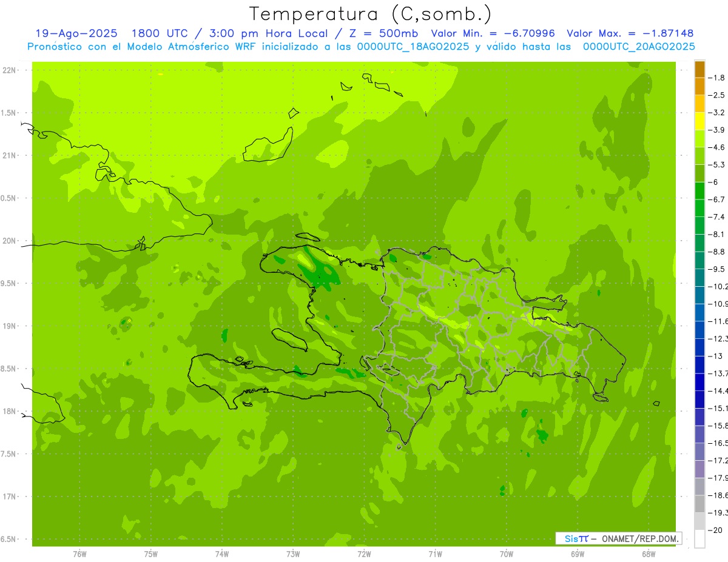The width and height of the screenshot is (728, 562).
Task: Click 'Valor Min. = -6.70996' text
Action: (493, 33)
